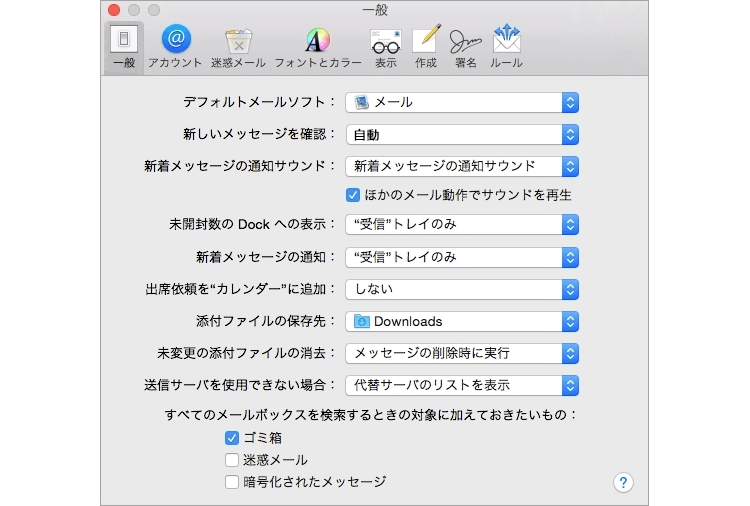Click the red close window button
This screenshot has height=506, width=750.
113,9
